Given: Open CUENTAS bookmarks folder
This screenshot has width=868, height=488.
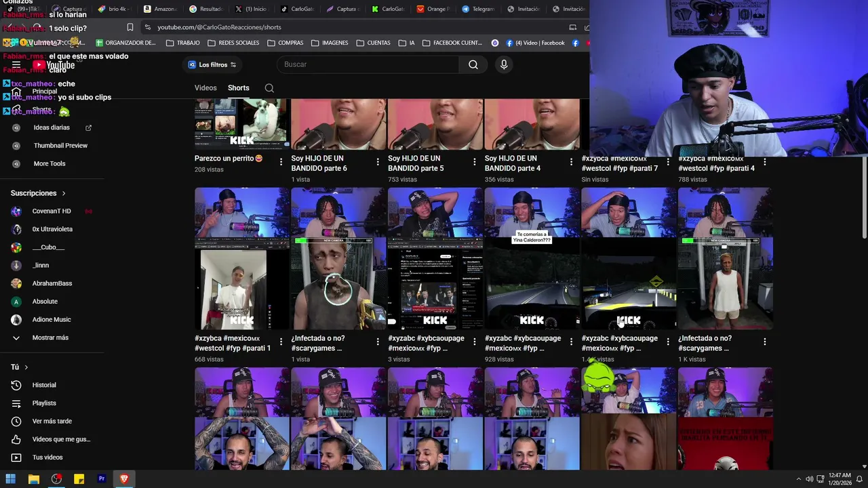Looking at the screenshot, I should pos(373,43).
